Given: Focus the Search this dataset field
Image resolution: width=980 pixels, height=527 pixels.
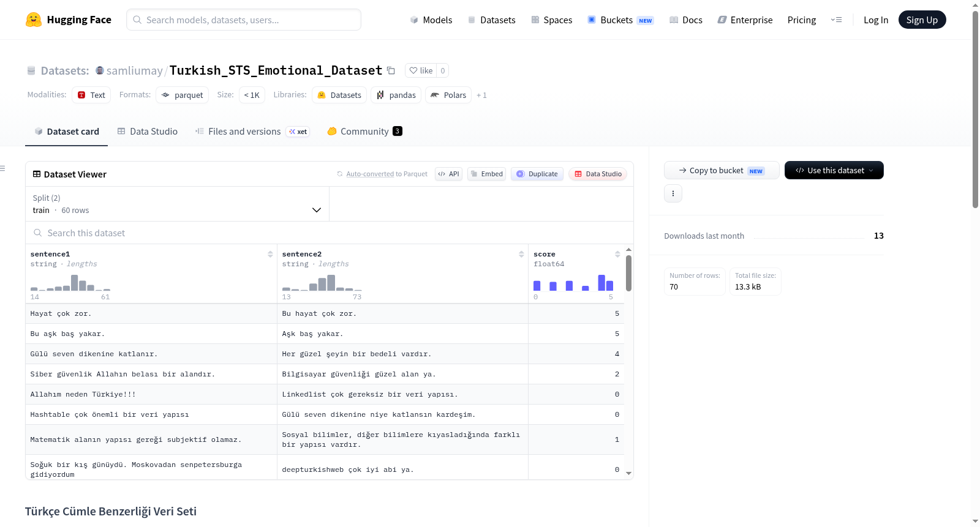Looking at the screenshot, I should tap(330, 233).
